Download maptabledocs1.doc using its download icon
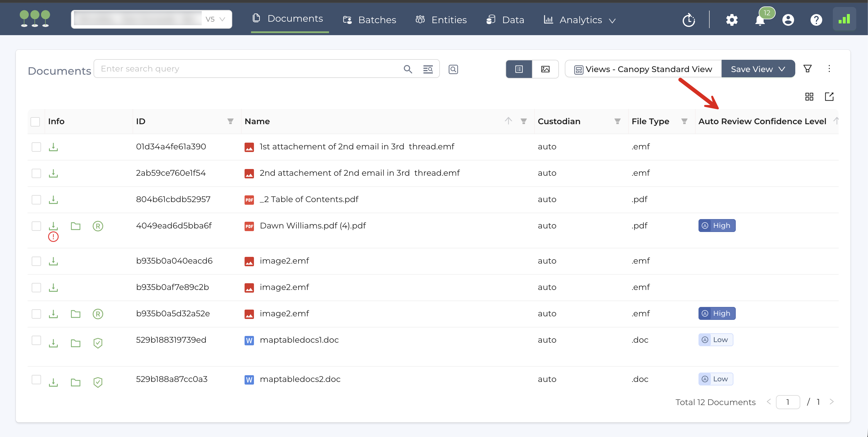868x437 pixels. (53, 343)
